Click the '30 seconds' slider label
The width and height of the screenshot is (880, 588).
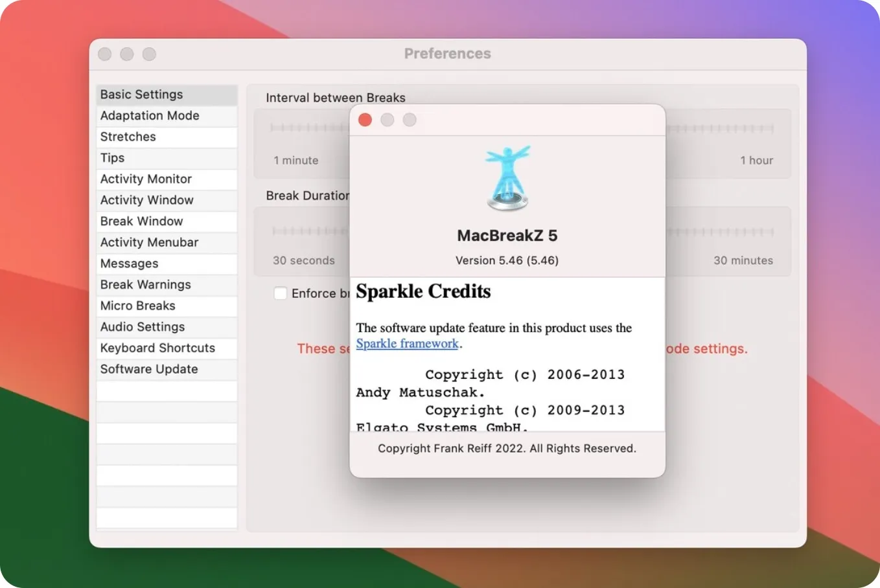tap(304, 260)
